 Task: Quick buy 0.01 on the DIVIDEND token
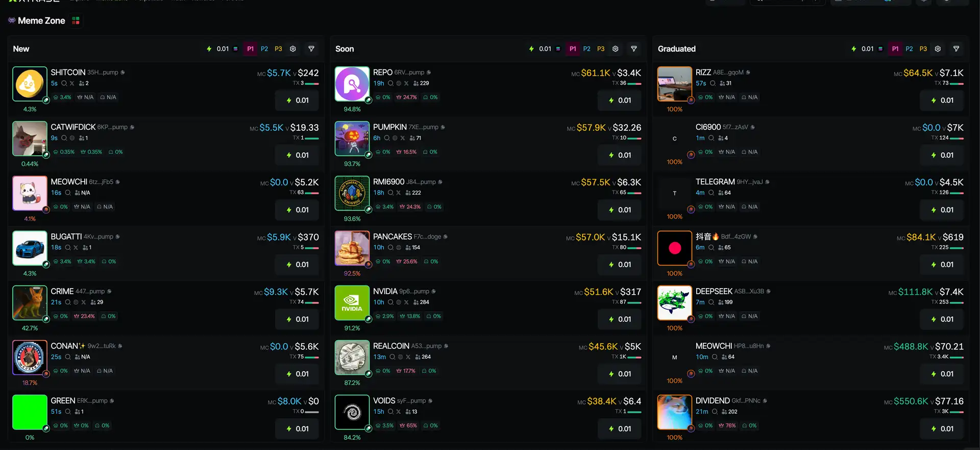click(942, 429)
